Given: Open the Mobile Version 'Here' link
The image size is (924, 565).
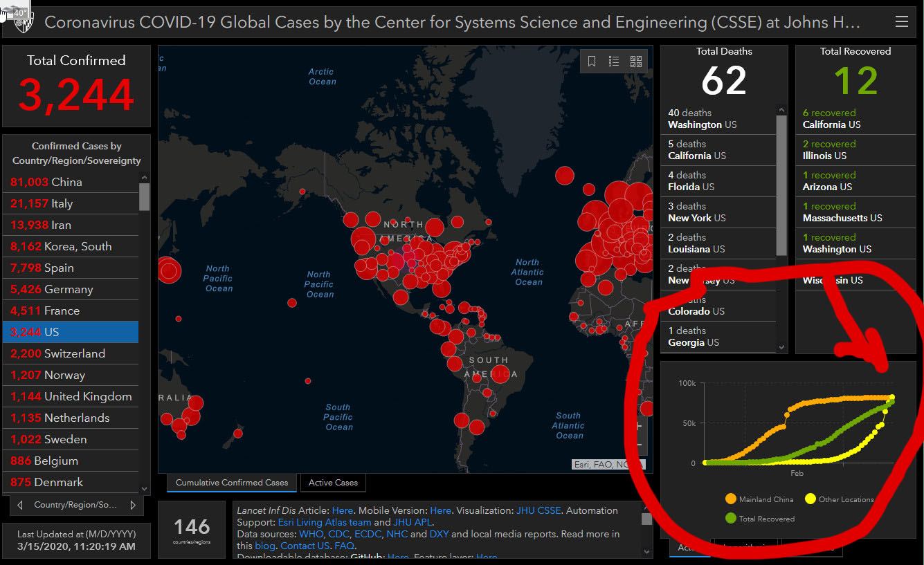Looking at the screenshot, I should click(440, 510).
